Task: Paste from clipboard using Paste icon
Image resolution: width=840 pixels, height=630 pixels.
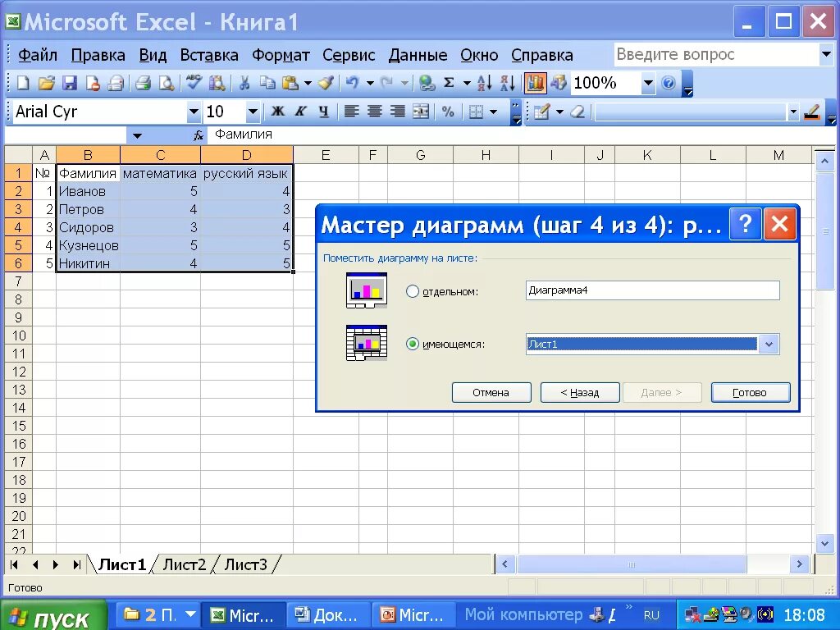Action: pos(290,83)
